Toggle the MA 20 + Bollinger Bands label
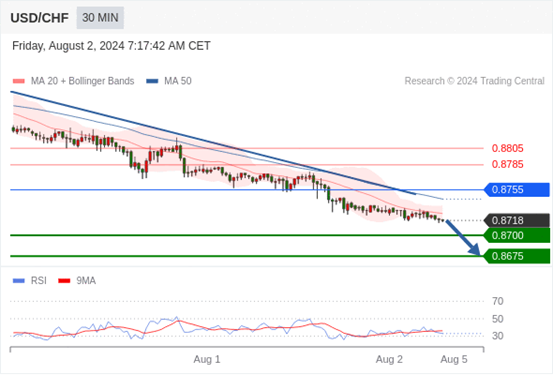The height and width of the screenshot is (375, 553). pyautogui.click(x=83, y=81)
